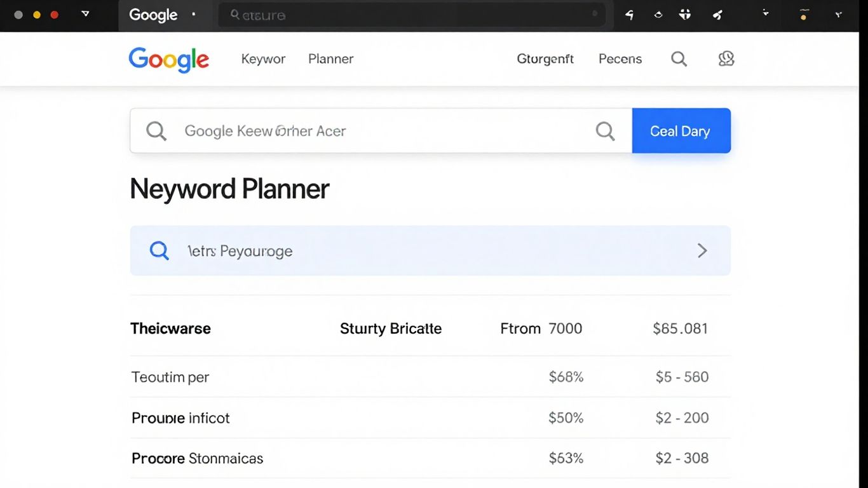The width and height of the screenshot is (868, 488).
Task: Select the Teoutim per row label
Action: [170, 377]
